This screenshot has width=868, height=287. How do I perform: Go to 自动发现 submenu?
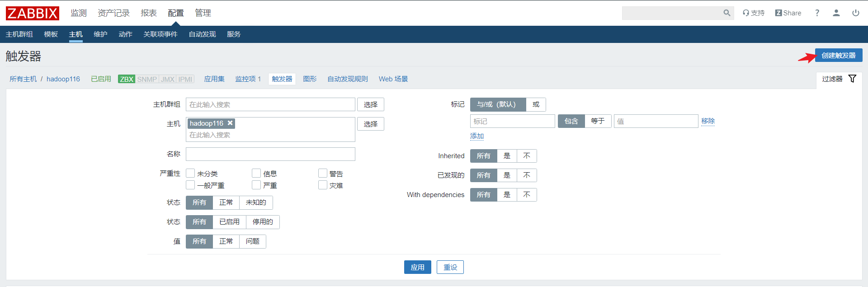(203, 34)
